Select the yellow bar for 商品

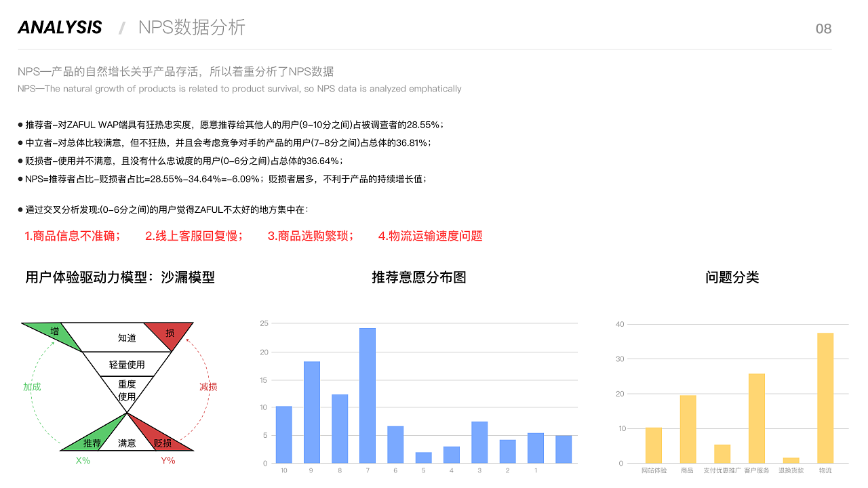[x=688, y=430]
